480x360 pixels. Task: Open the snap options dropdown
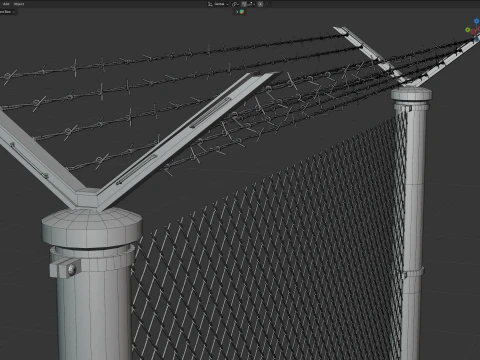coord(251,4)
